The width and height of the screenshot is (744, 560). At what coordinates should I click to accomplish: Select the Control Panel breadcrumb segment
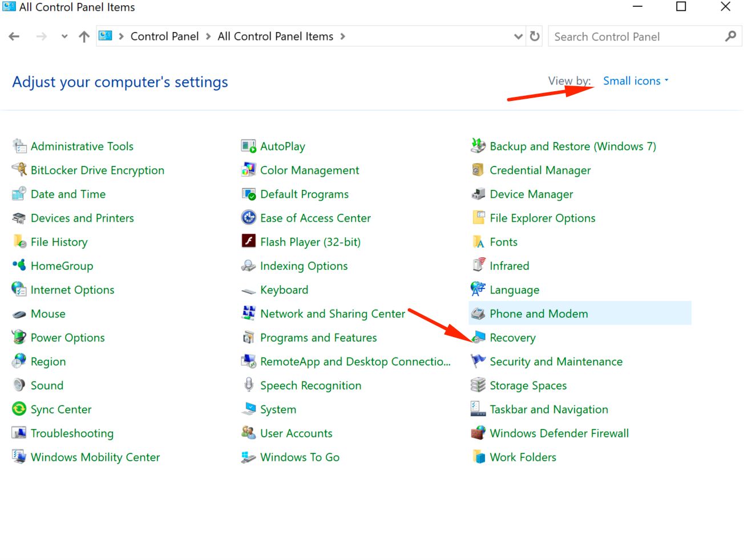(165, 36)
